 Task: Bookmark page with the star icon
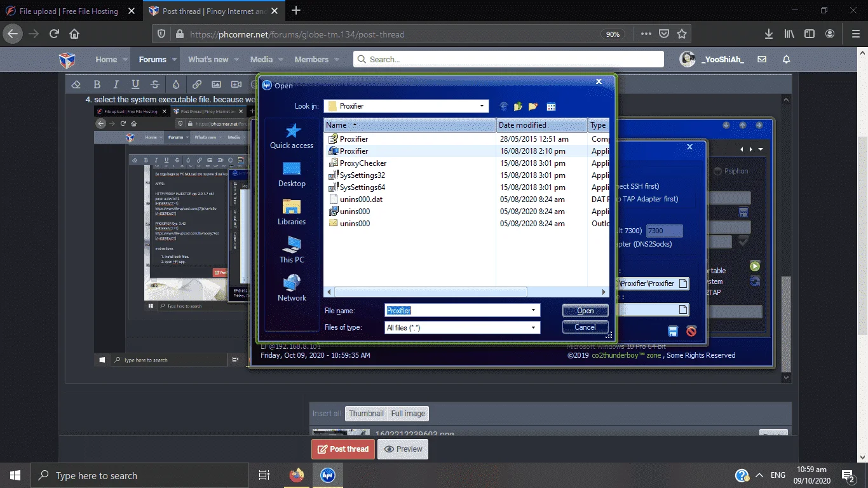pos(682,34)
